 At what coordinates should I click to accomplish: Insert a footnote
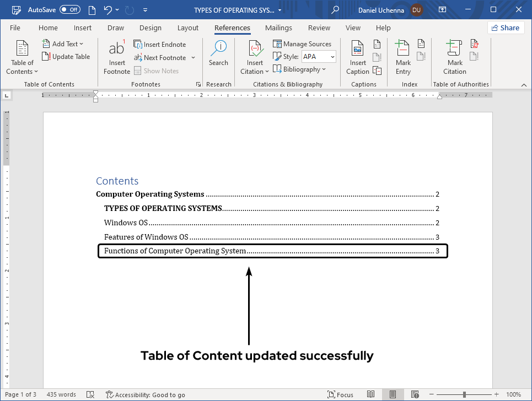[x=116, y=55]
